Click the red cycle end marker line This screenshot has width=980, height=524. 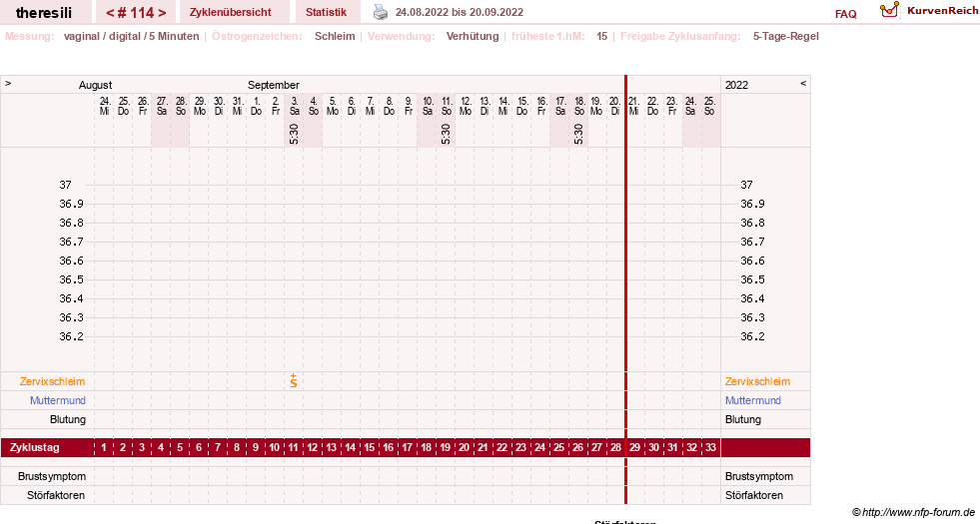625,289
